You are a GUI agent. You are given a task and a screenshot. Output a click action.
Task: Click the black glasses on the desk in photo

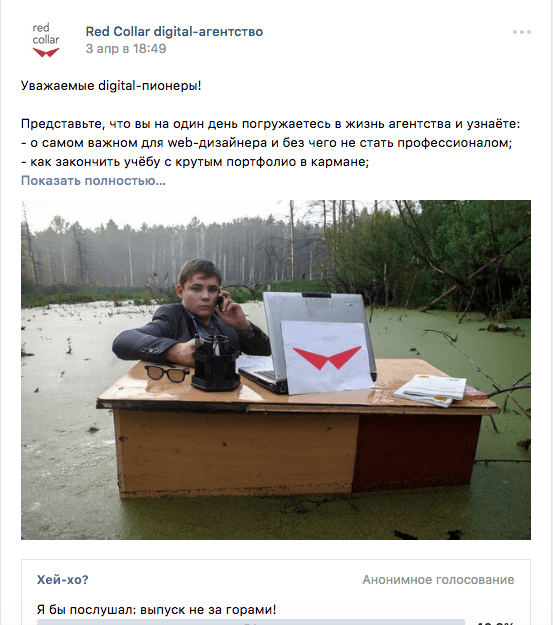click(167, 373)
